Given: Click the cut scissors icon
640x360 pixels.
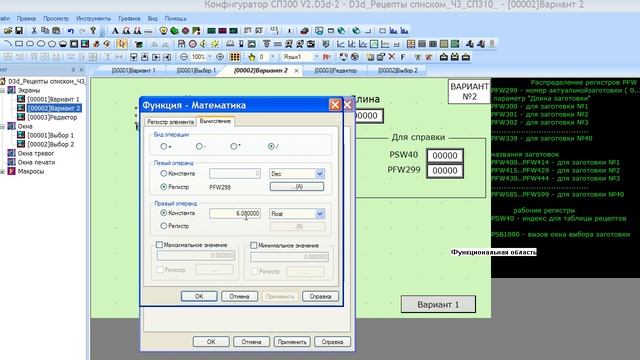Looking at the screenshot, I should 34,31.
